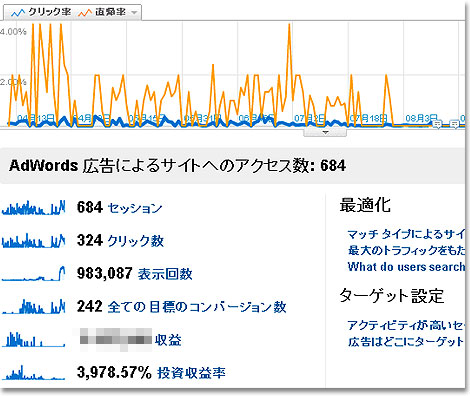The image size is (470, 396).
Task: Click the orange 直帰率 line icon
Action: [85, 13]
